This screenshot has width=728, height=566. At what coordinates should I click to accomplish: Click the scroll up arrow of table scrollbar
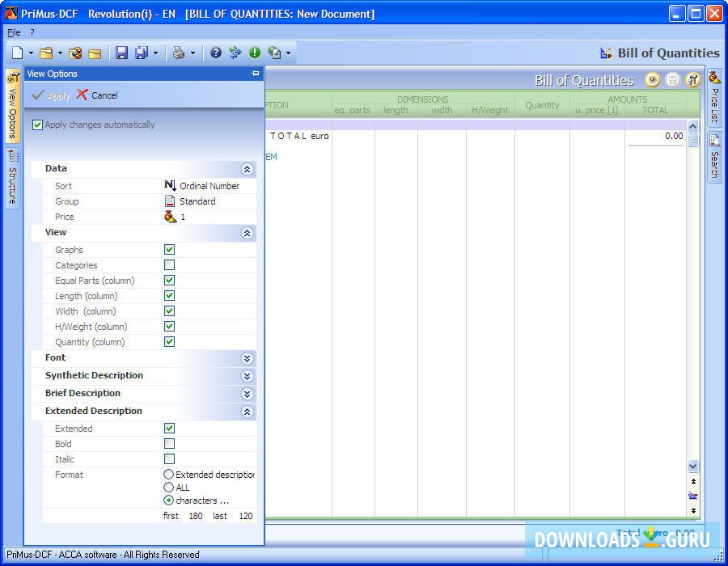[x=693, y=127]
